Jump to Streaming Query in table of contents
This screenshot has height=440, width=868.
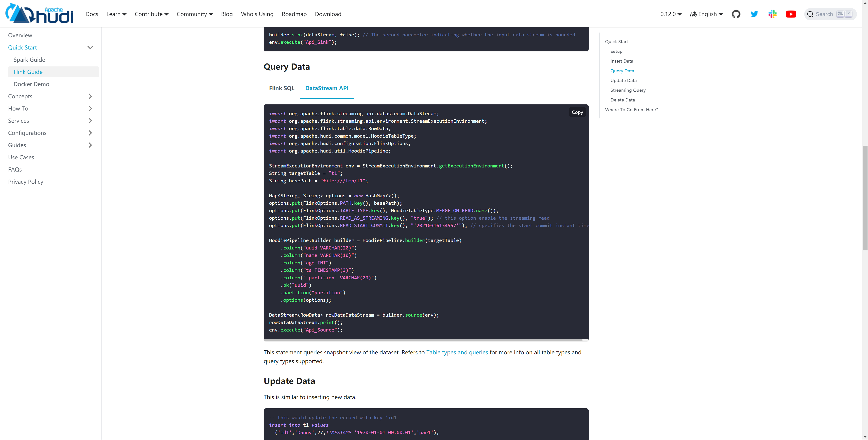click(x=628, y=90)
